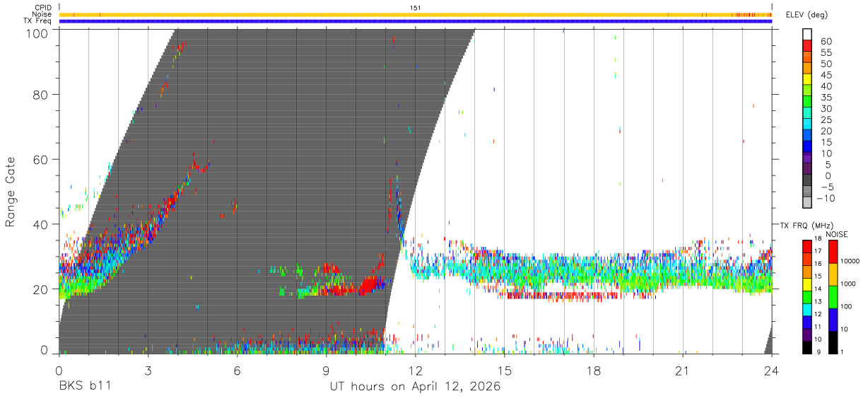The height and width of the screenshot is (401, 868).
Task: Click the NOISE legend title
Action: tap(836, 234)
